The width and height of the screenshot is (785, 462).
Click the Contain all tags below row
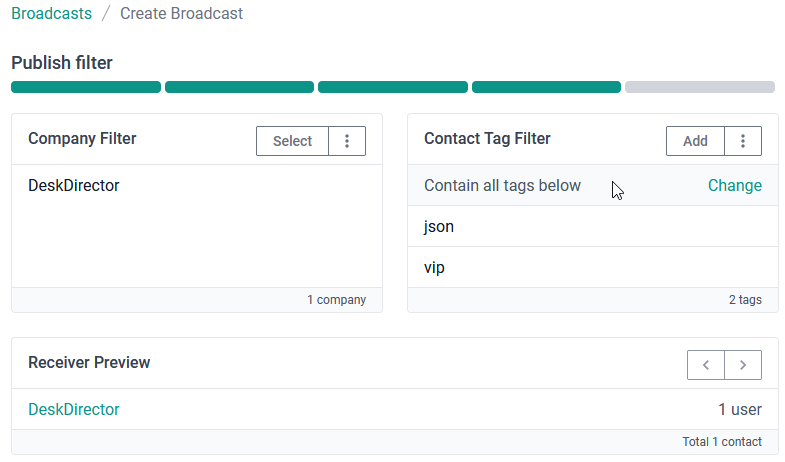click(x=593, y=185)
